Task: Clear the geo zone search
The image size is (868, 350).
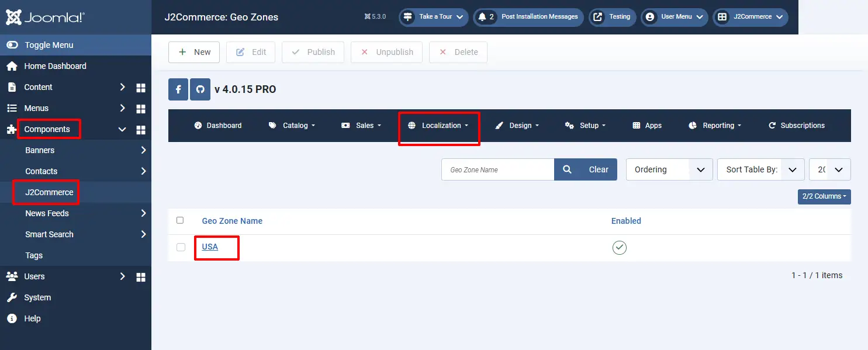Action: pos(599,169)
